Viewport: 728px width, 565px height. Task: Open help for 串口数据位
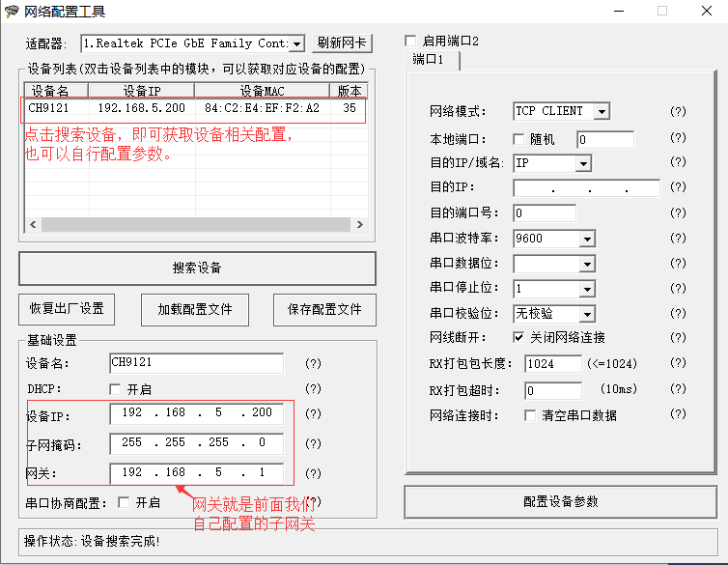point(678,263)
